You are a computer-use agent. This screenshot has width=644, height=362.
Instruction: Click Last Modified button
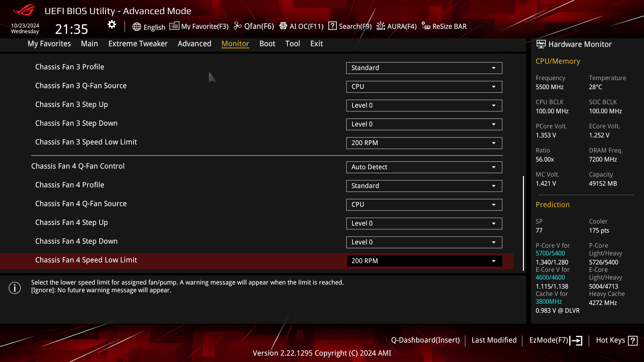[x=494, y=340]
